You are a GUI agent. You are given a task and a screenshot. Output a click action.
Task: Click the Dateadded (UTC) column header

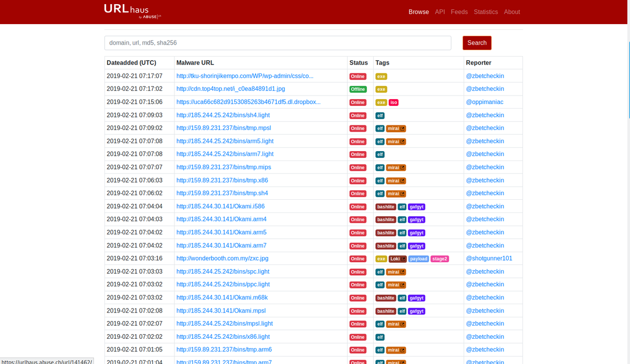click(131, 63)
